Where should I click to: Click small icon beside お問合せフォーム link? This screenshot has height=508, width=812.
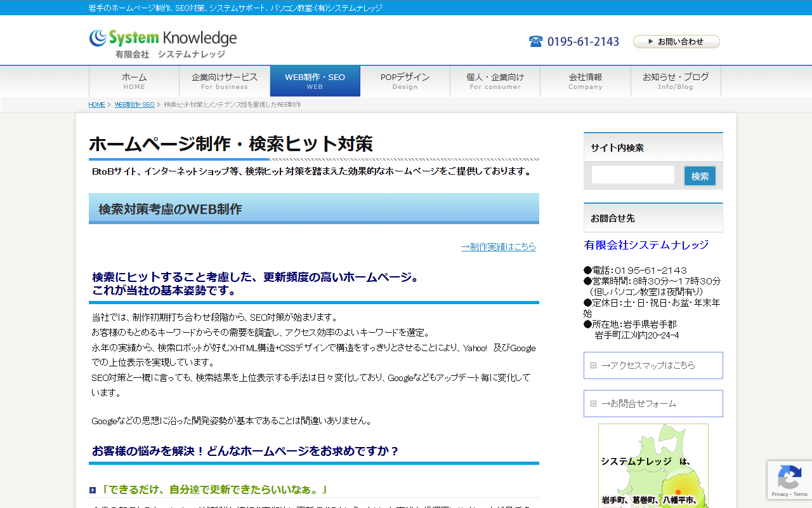click(x=593, y=403)
